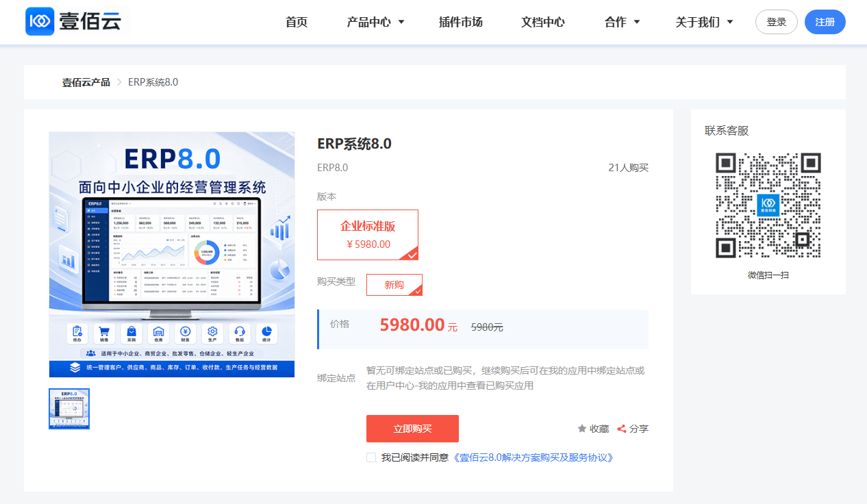Expand the 产品中心 dropdown arrow
867x504 pixels.
point(401,22)
